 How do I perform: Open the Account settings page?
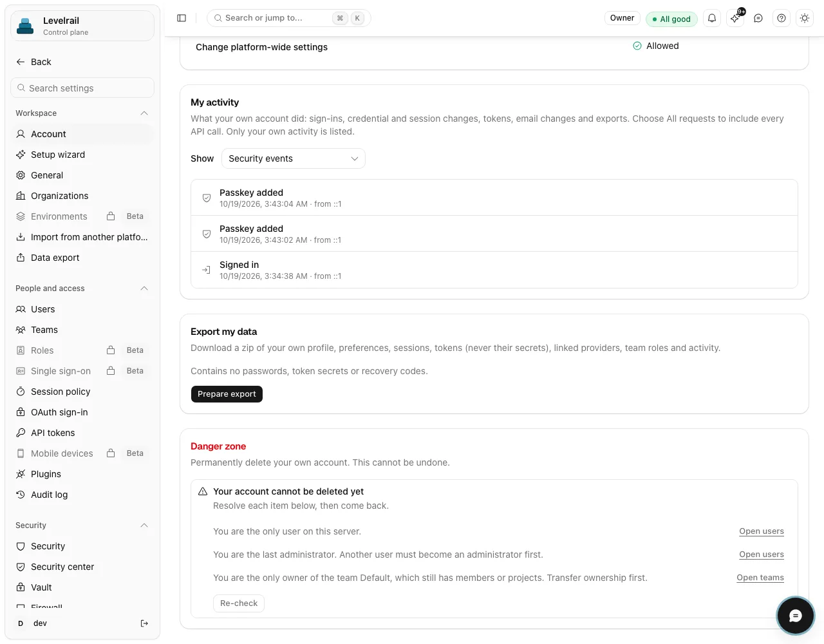82,134
